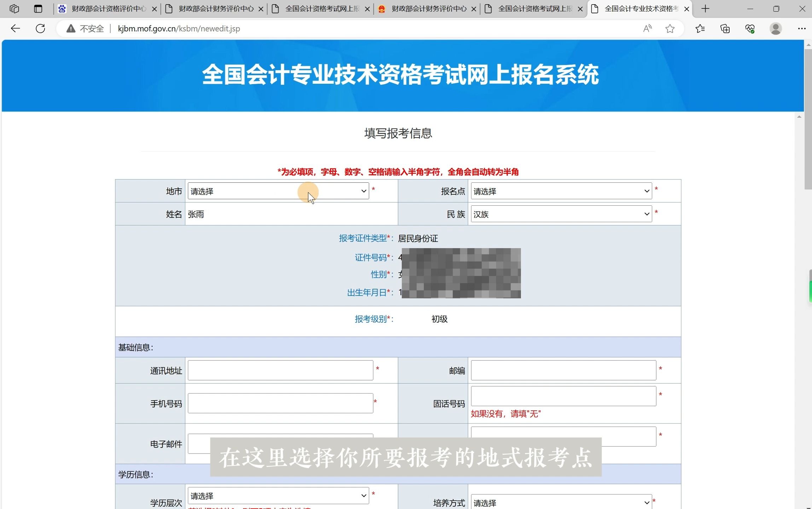Open the favorites list icon
This screenshot has width=812, height=509.
[700, 29]
